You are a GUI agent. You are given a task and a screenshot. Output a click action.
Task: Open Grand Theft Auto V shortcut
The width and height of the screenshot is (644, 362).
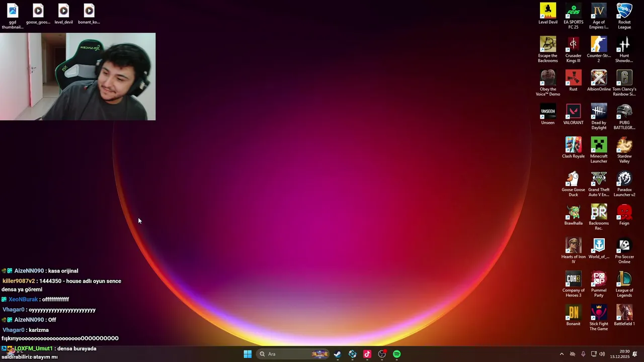(599, 184)
